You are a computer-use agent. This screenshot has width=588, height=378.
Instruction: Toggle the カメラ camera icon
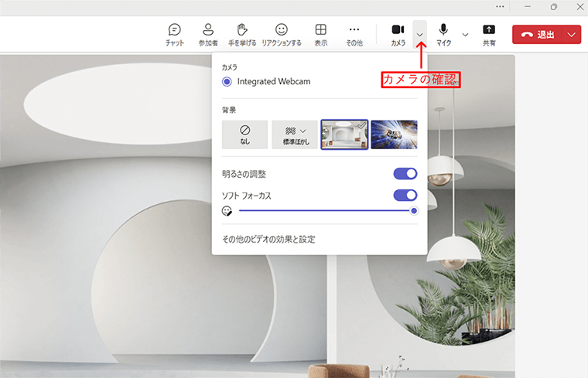(398, 34)
